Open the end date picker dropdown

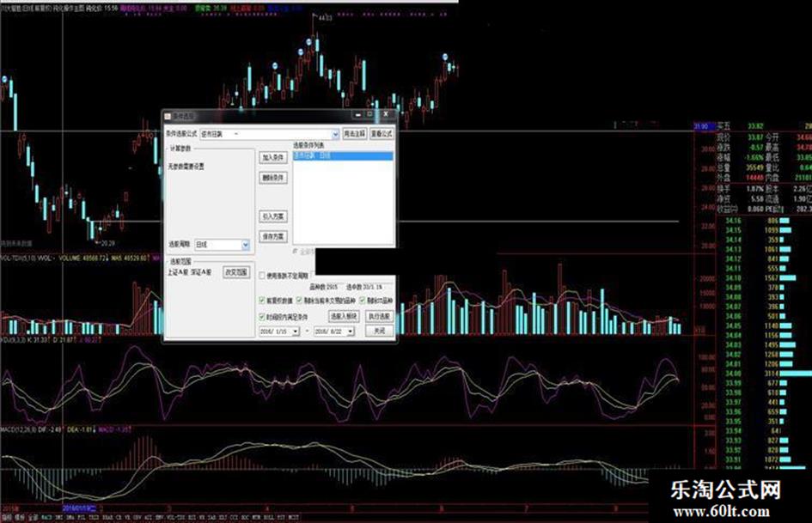point(351,331)
